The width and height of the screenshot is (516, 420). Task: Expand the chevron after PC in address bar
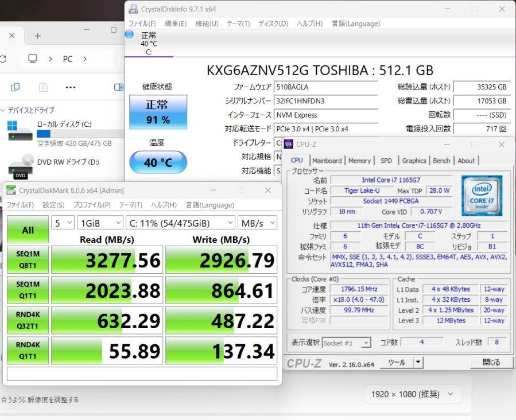coord(85,59)
